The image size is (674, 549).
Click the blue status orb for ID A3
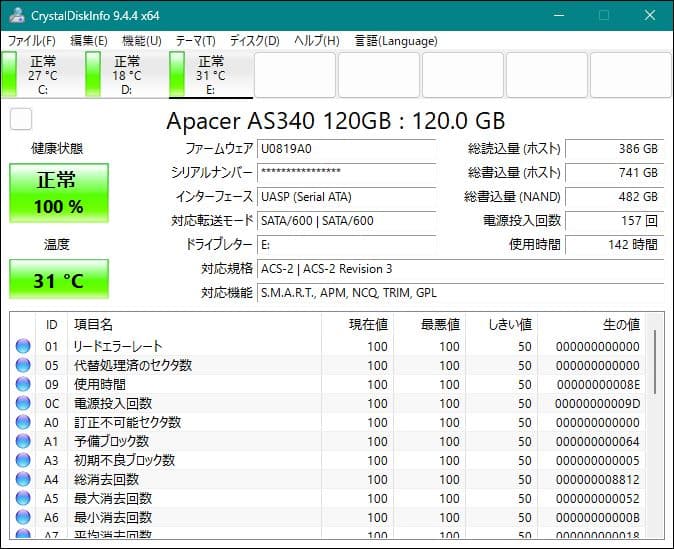point(23,460)
